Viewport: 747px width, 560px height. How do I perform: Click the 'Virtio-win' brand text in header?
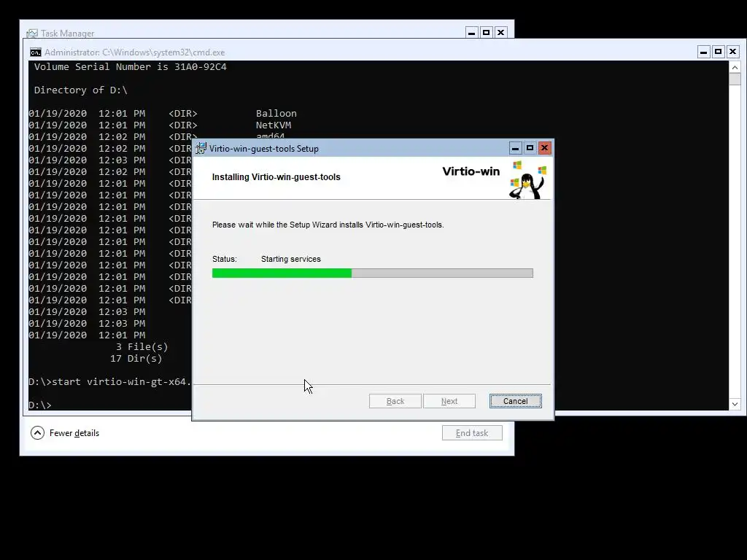[x=471, y=171]
